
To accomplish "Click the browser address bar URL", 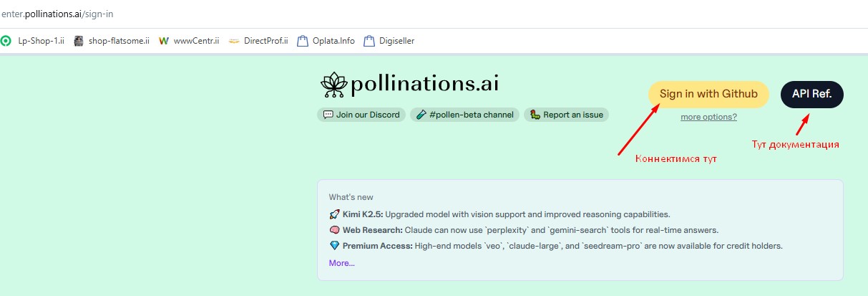I will pos(58,14).
